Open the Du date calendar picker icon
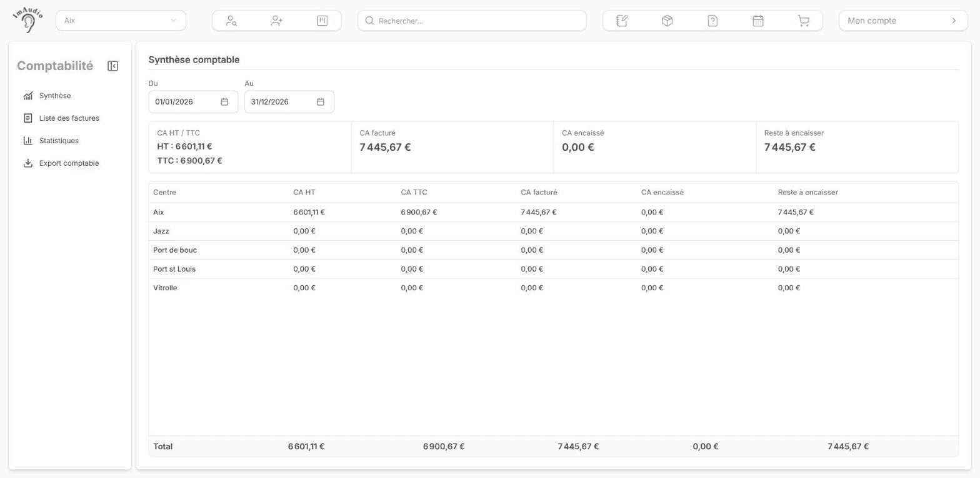 point(224,102)
